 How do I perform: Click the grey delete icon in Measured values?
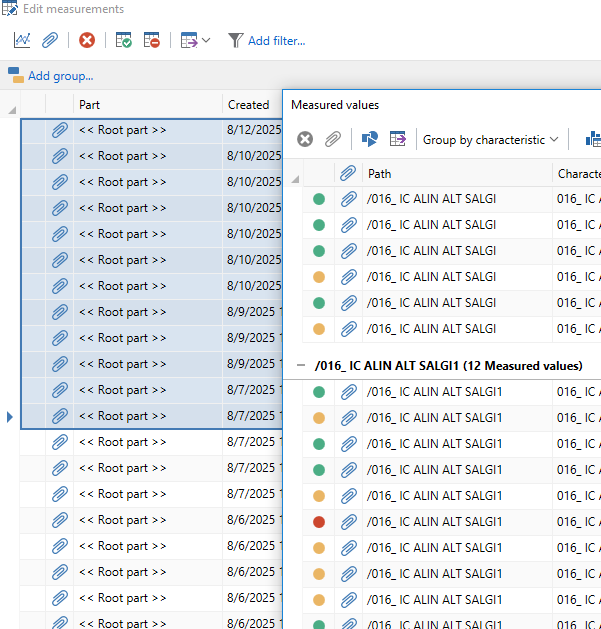pyautogui.click(x=305, y=139)
